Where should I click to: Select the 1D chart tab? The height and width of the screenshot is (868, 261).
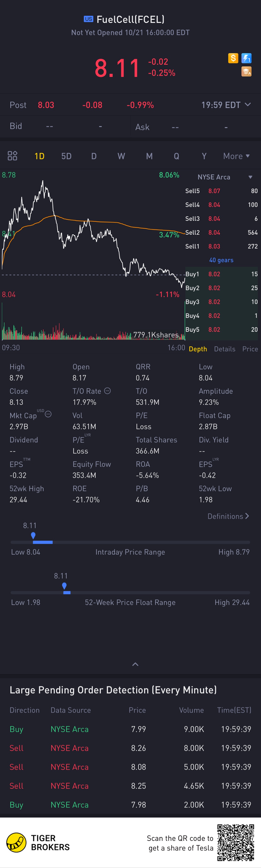39,156
